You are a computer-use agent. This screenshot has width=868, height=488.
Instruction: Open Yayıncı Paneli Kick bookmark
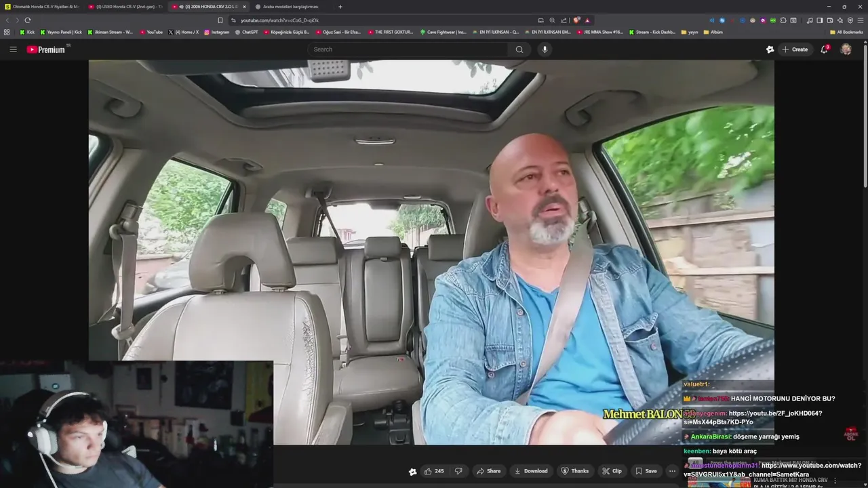pos(61,32)
